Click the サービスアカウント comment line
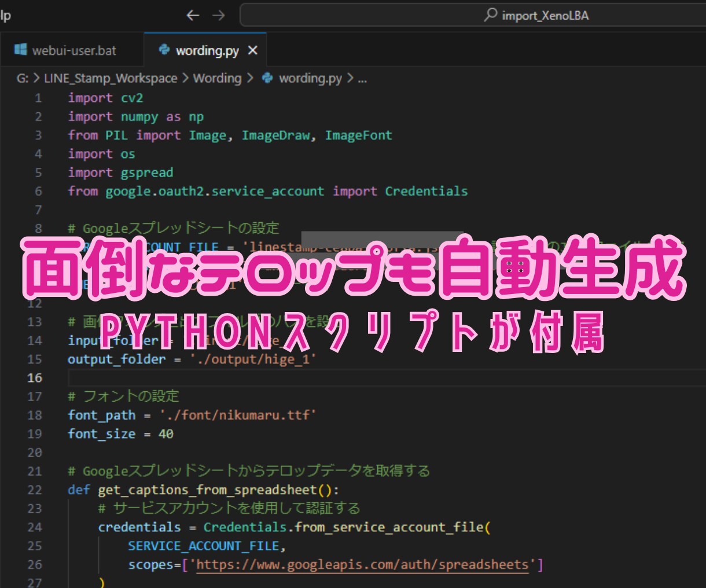Viewport: 706px width, 588px height. (x=229, y=508)
